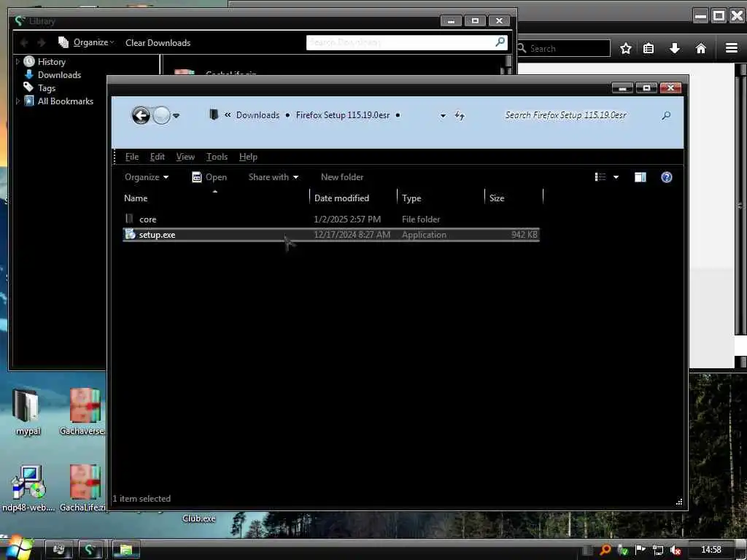747x560 pixels.
Task: Sort by Size column header
Action: point(514,198)
